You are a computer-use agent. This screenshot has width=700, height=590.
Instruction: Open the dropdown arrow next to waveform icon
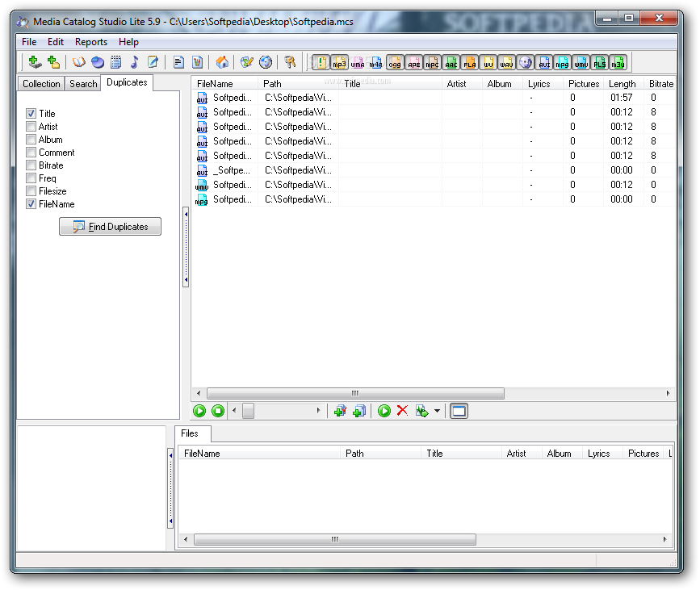coord(437,411)
